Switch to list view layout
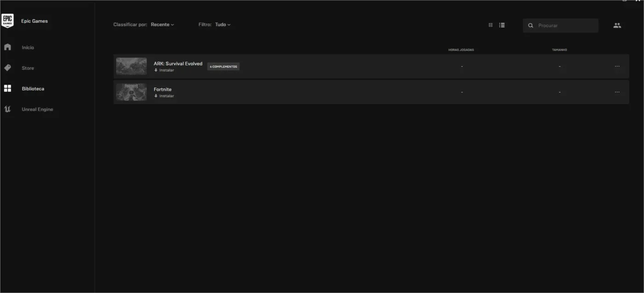The width and height of the screenshot is (644, 293). pyautogui.click(x=502, y=25)
